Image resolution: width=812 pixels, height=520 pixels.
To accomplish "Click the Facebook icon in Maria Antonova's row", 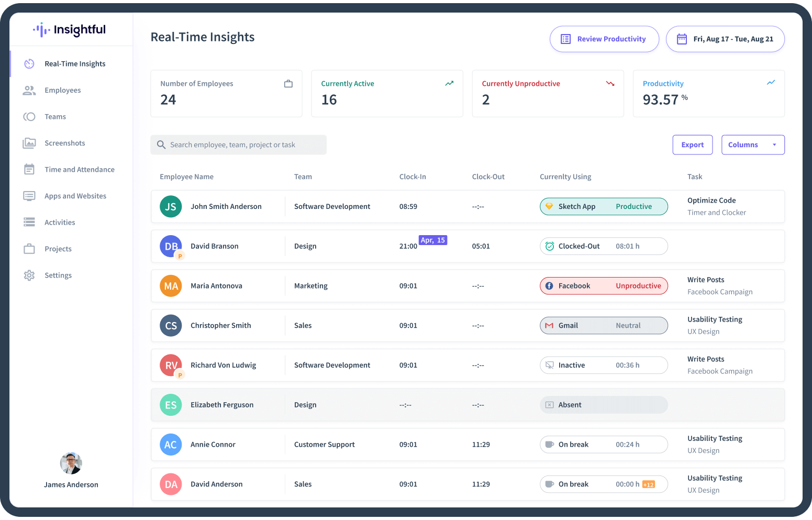I will coord(550,285).
